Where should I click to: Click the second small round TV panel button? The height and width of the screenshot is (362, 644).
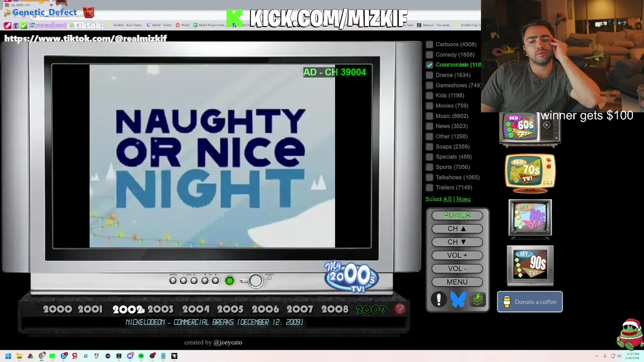click(183, 281)
